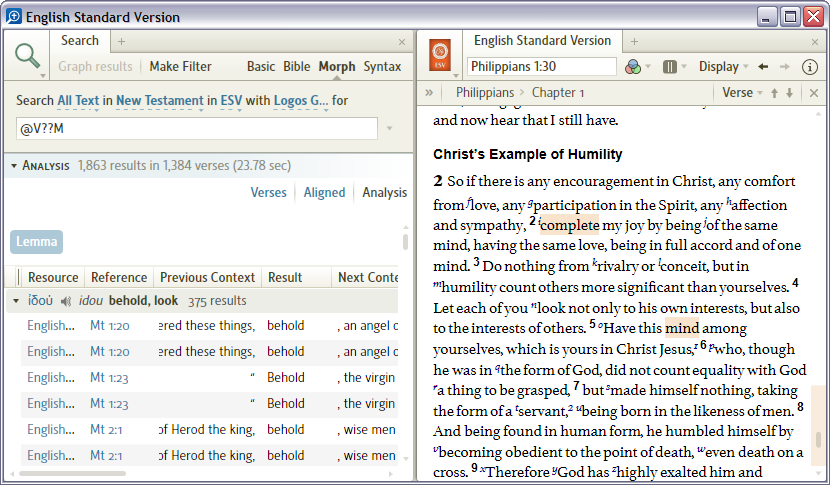Switch to Bible search type
830x485 pixels.
point(296,67)
